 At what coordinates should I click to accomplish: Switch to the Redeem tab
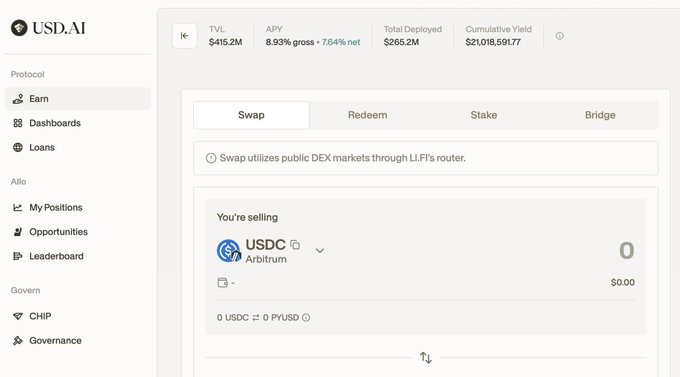(x=368, y=115)
